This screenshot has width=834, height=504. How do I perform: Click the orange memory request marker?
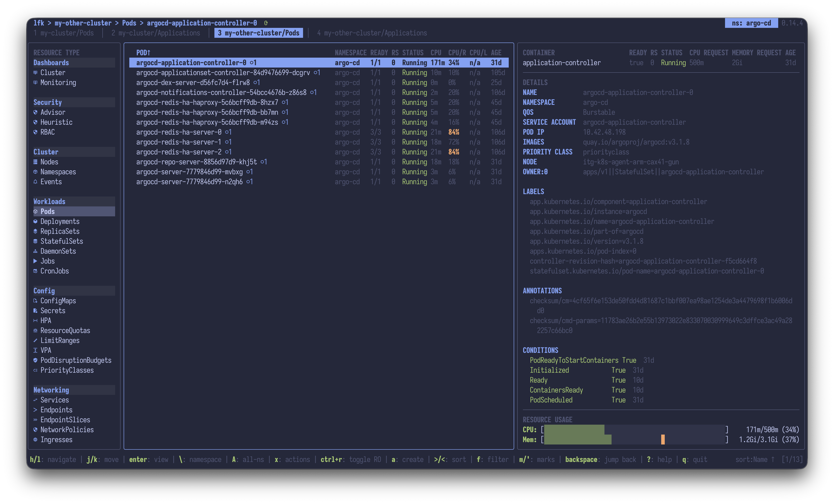(x=663, y=440)
